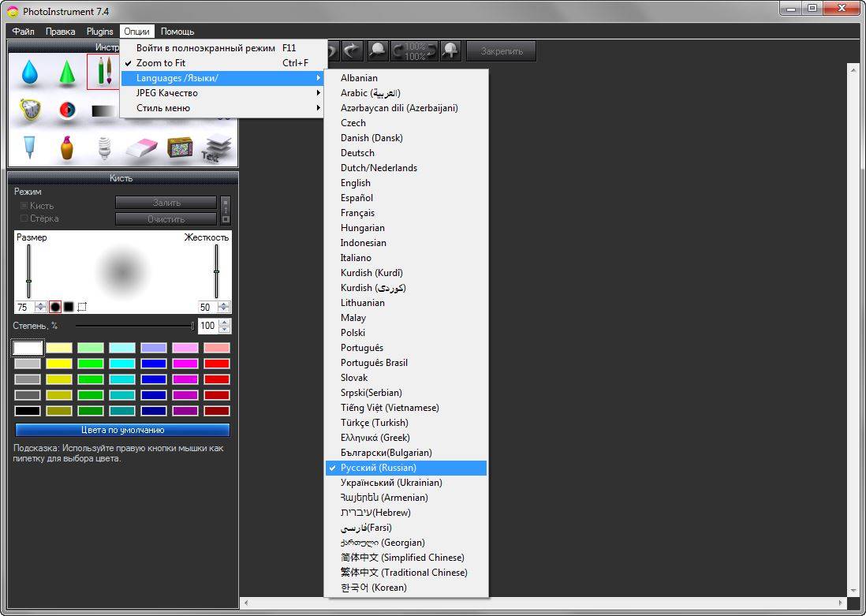
Task: Toggle the Стёрка mode checkbox
Action: [24, 218]
